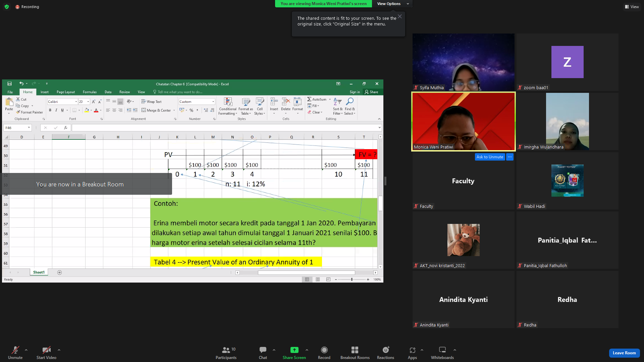Open the Reactions menu
This screenshot has width=644, height=362.
point(385,353)
